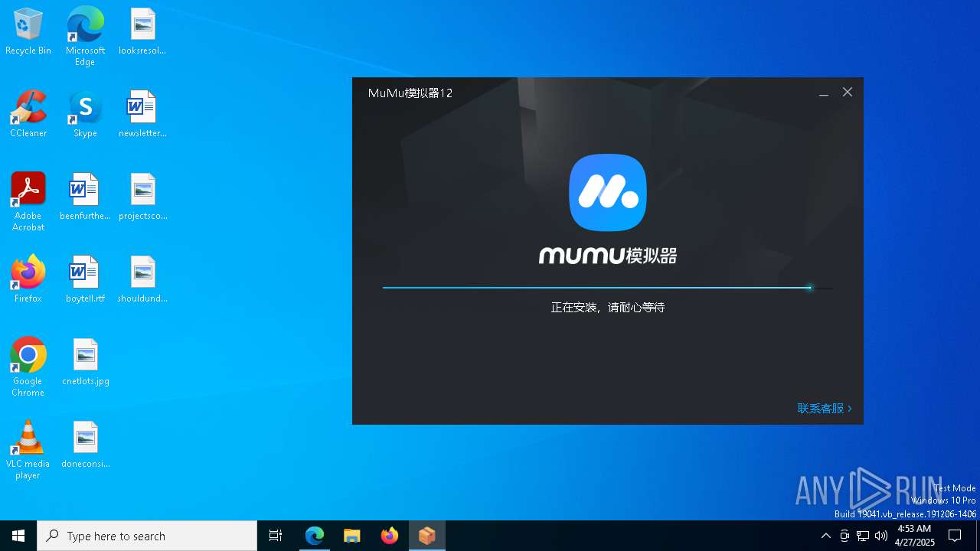Screen dimensions: 980x551
Task: Close the MuMu installer window
Action: click(x=848, y=92)
